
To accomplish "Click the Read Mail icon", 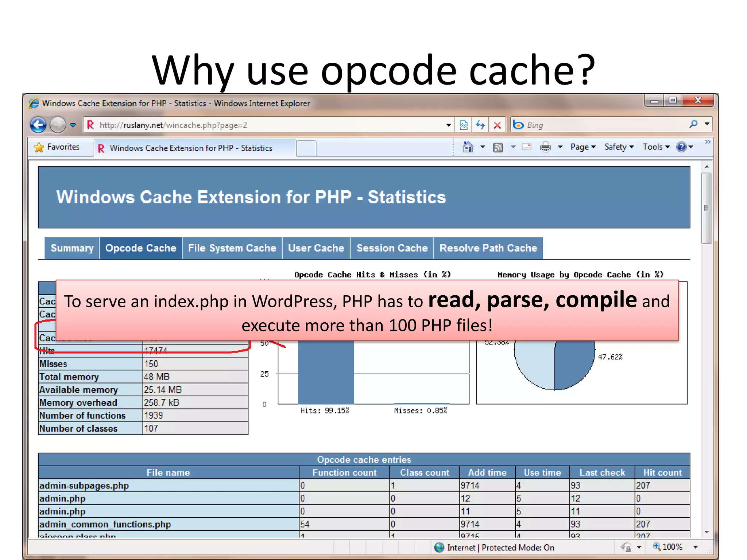I will click(526, 147).
